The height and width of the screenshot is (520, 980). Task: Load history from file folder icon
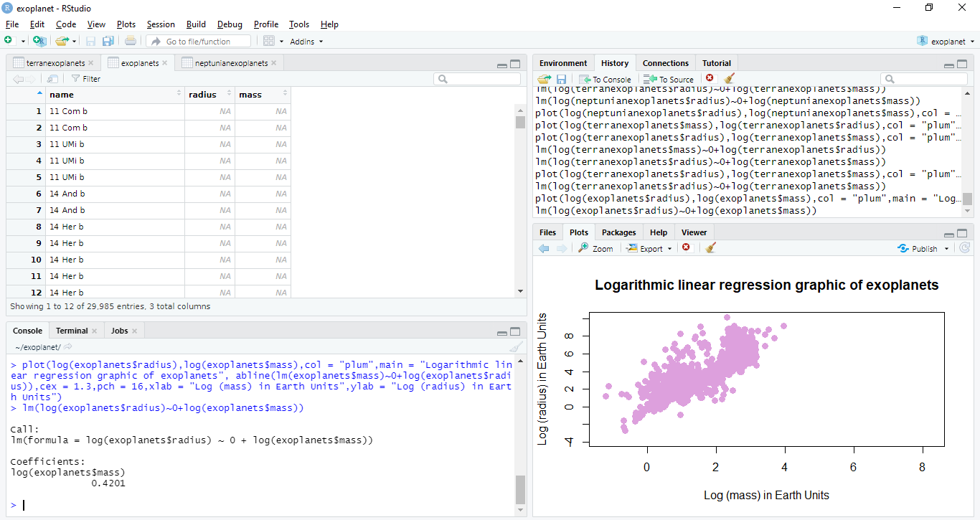pos(545,79)
